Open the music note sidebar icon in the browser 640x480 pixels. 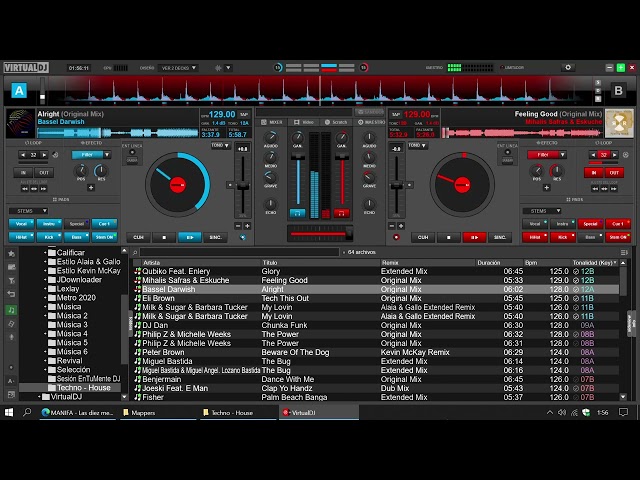click(11, 310)
